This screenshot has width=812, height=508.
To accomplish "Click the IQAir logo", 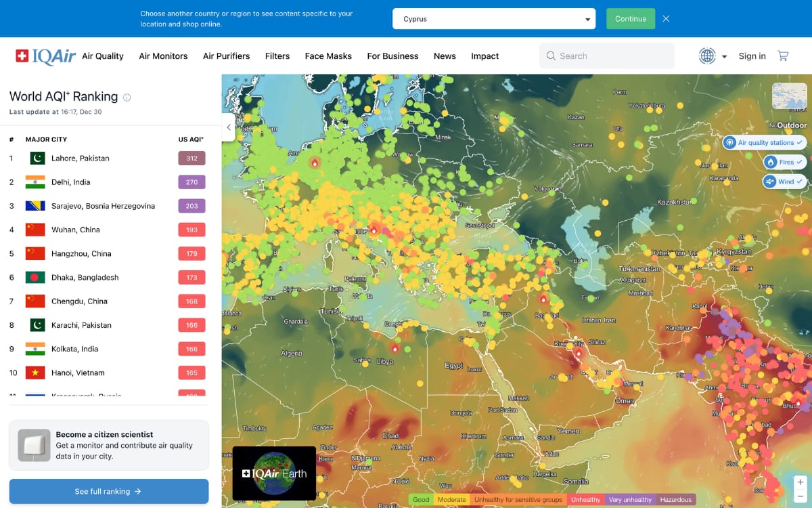I will (x=46, y=56).
